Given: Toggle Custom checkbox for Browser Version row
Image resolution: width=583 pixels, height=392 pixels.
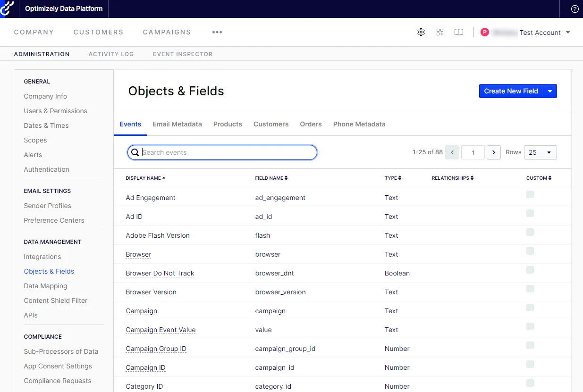Looking at the screenshot, I should click(530, 289).
